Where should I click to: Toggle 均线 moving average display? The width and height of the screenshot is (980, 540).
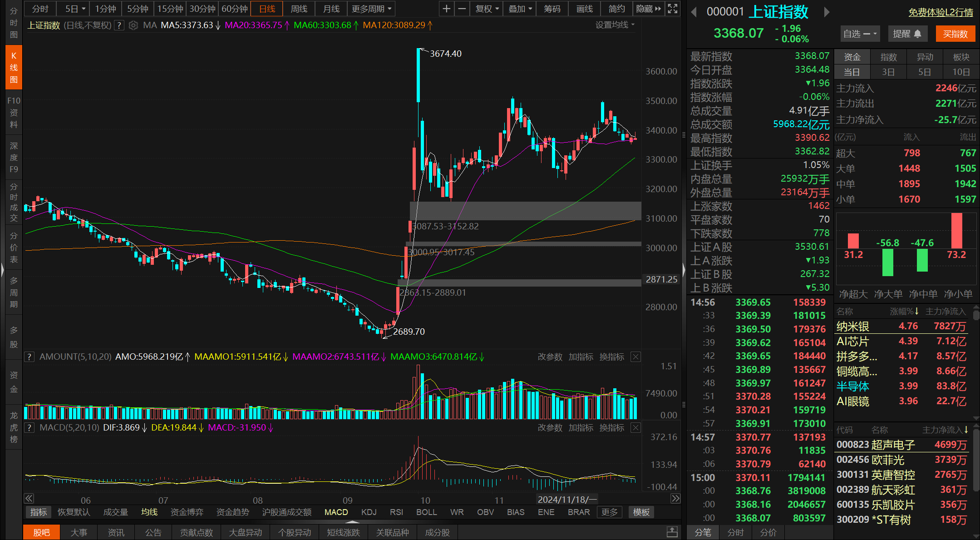coord(149,512)
